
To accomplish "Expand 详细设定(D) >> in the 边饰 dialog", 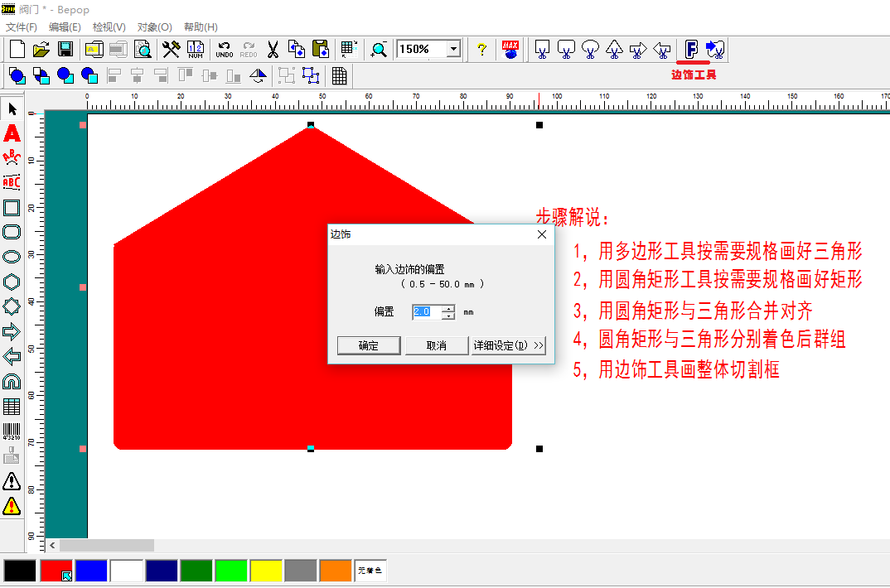I will click(x=509, y=345).
